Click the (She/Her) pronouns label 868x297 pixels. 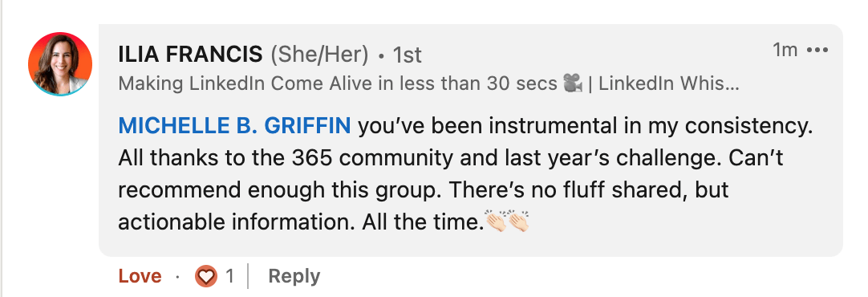click(319, 55)
